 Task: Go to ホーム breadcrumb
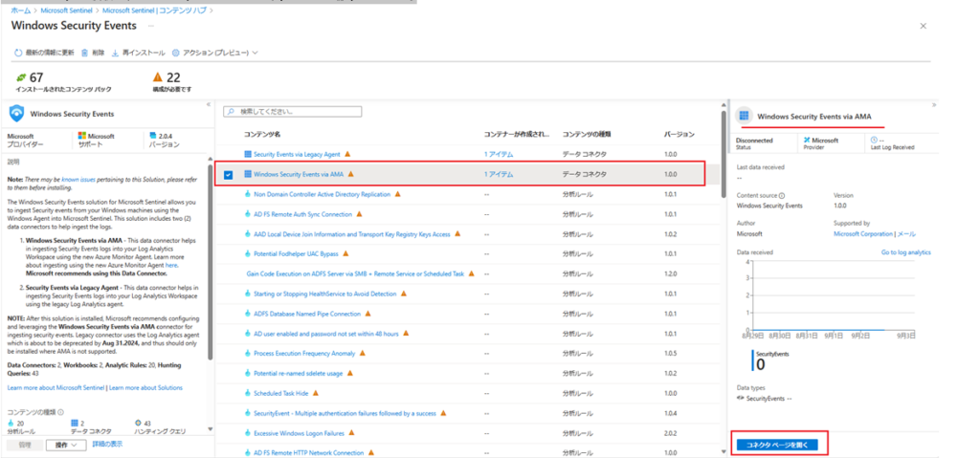21,11
